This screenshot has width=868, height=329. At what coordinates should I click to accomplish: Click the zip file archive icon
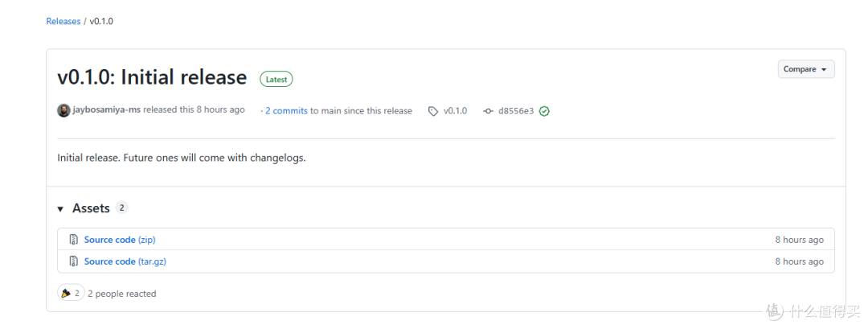point(73,240)
